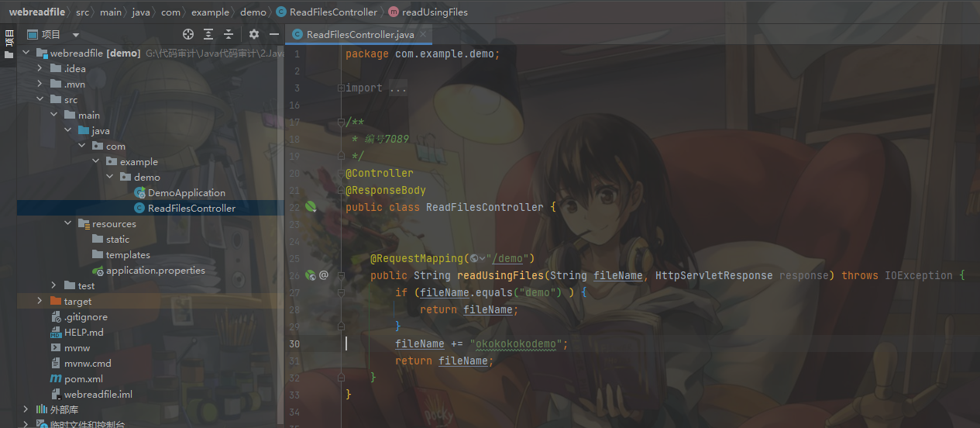Image resolution: width=980 pixels, height=428 pixels.
Task: Collapse the main folder
Action: coord(54,115)
